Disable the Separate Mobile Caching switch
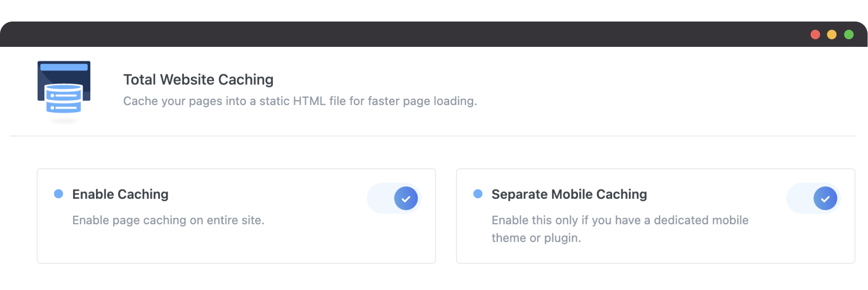The image size is (868, 290). click(814, 198)
